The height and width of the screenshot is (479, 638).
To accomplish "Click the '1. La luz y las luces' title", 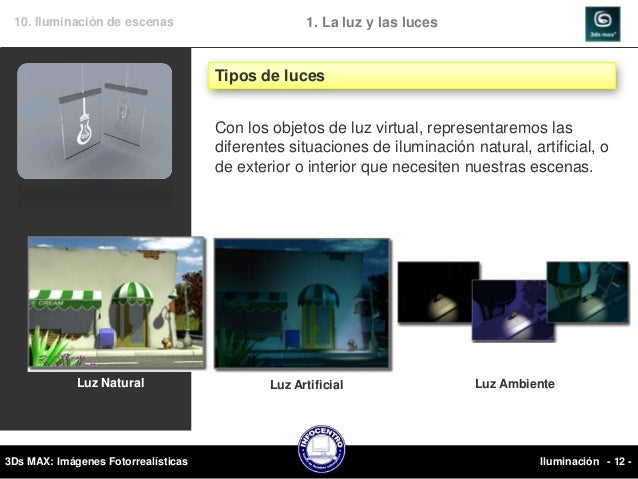I will coord(372,22).
